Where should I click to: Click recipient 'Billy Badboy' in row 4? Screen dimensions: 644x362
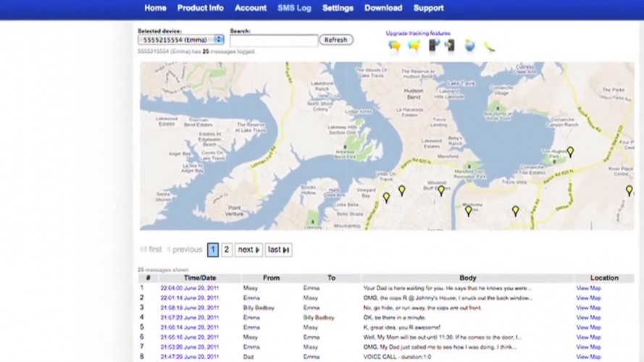click(319, 318)
